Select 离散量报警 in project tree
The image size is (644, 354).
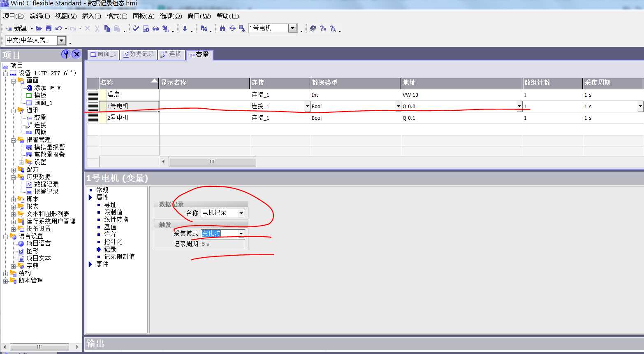[49, 154]
